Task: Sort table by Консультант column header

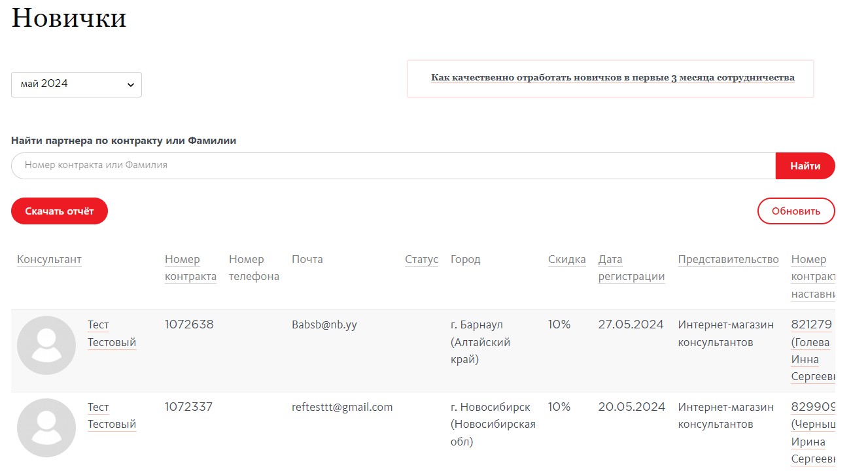Action: (x=49, y=260)
